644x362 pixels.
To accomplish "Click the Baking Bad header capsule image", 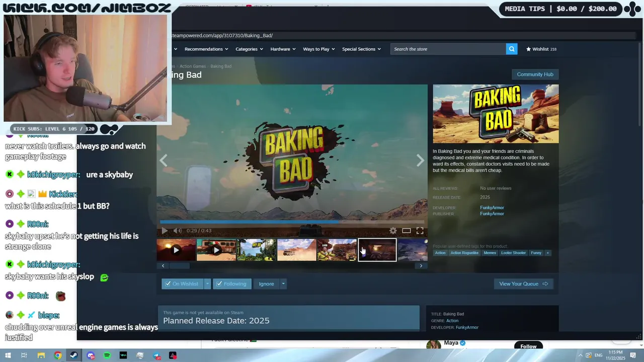I will (496, 114).
